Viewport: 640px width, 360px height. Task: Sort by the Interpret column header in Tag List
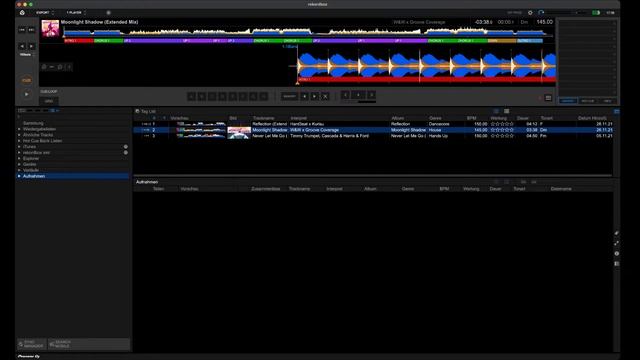(x=299, y=118)
